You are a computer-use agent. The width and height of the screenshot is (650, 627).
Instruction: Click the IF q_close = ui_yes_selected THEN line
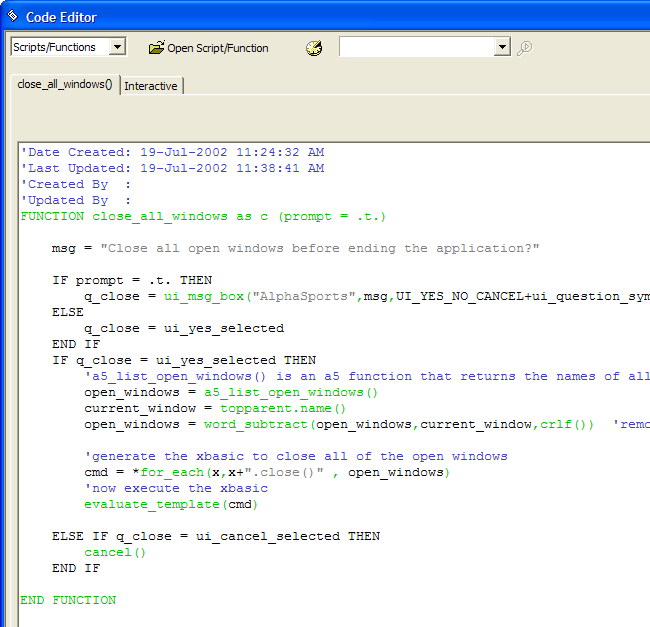[184, 360]
